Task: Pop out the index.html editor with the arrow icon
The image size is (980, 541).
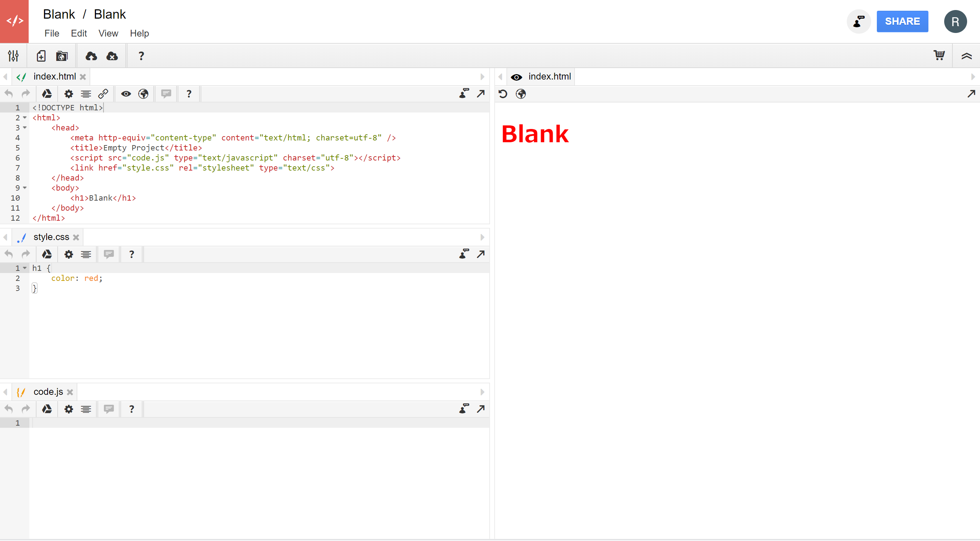Action: [481, 93]
